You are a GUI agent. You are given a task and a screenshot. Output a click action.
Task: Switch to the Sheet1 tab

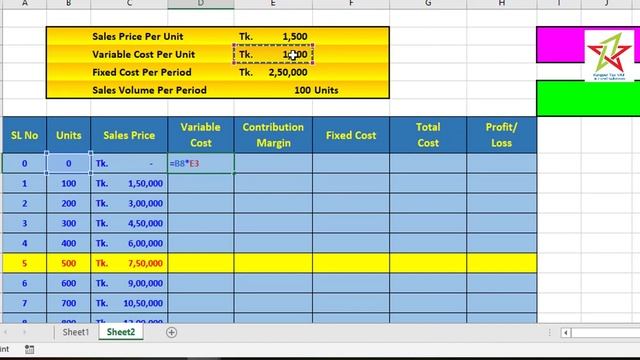(x=76, y=332)
